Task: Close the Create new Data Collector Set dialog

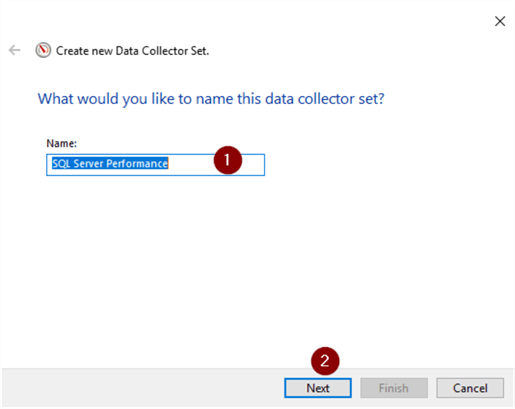Action: [500, 21]
